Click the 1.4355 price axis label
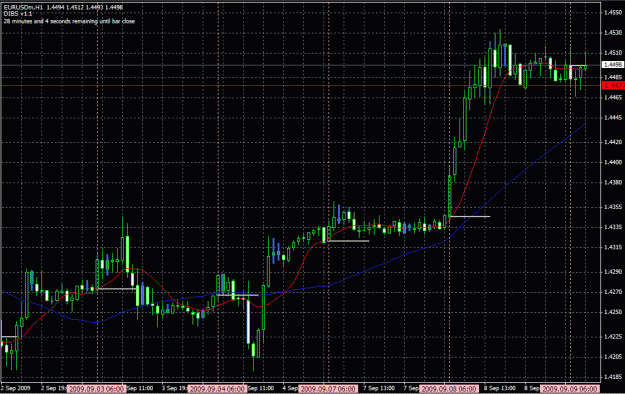 (x=613, y=207)
